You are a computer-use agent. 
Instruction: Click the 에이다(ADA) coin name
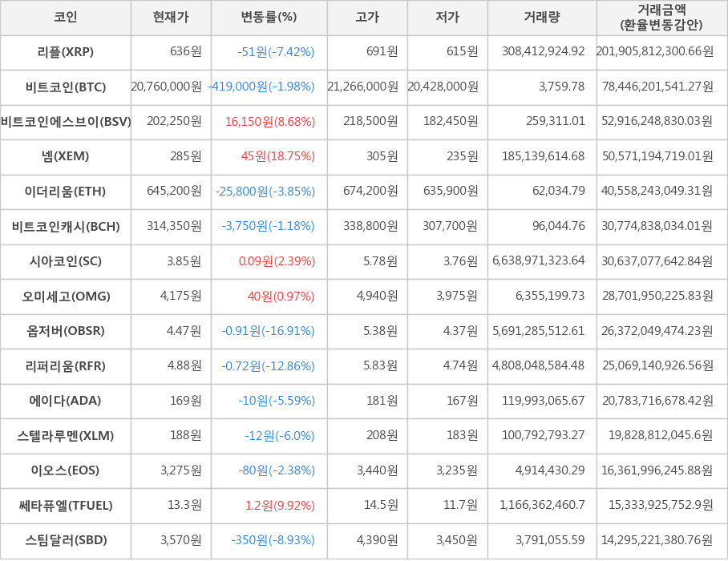click(66, 401)
